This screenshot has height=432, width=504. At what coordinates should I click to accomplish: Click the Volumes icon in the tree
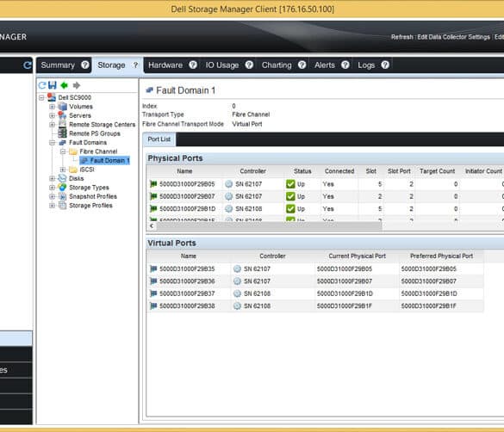click(x=62, y=107)
